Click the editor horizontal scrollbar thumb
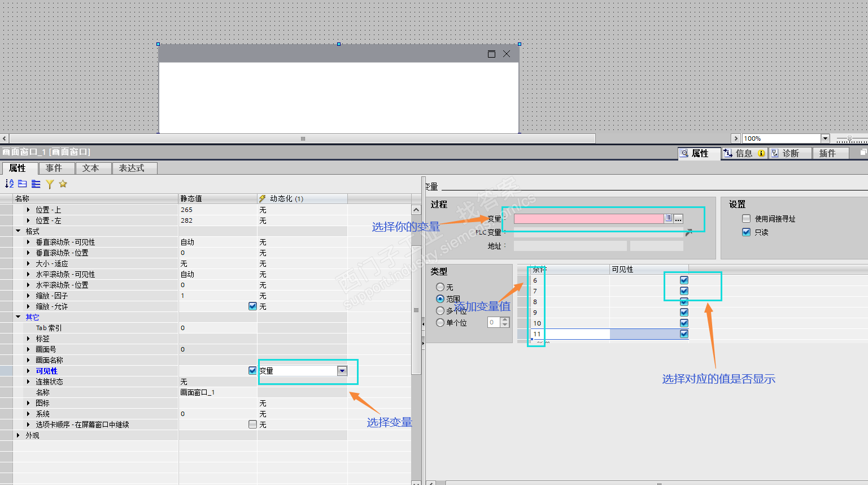The image size is (868, 485). click(x=303, y=138)
